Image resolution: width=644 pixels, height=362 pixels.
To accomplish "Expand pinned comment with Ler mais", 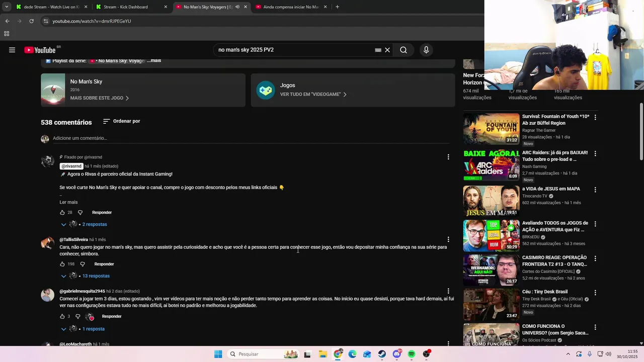I will pyautogui.click(x=68, y=202).
